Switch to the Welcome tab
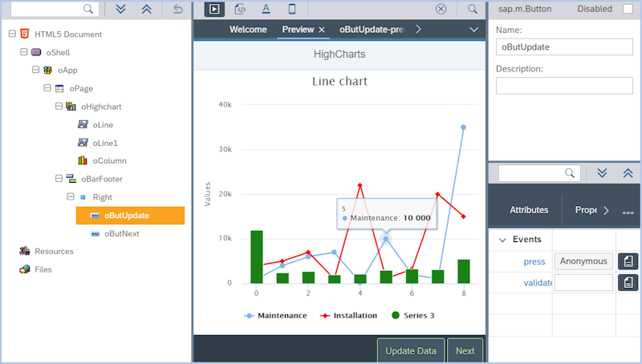The image size is (642, 364). [x=248, y=30]
